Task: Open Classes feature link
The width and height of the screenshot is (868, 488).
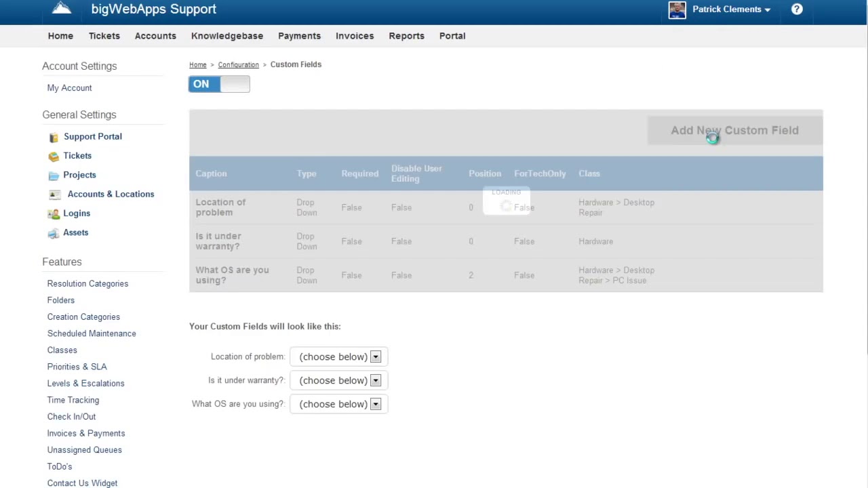Action: [62, 350]
